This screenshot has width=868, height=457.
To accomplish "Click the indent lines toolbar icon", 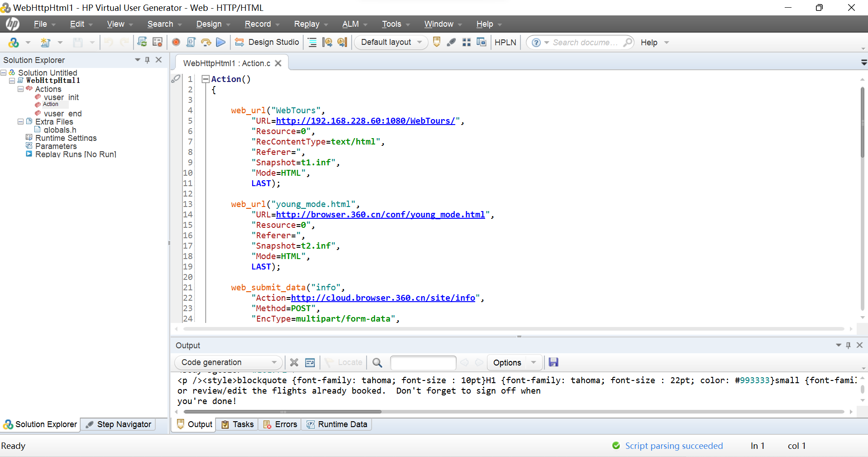I will [312, 42].
